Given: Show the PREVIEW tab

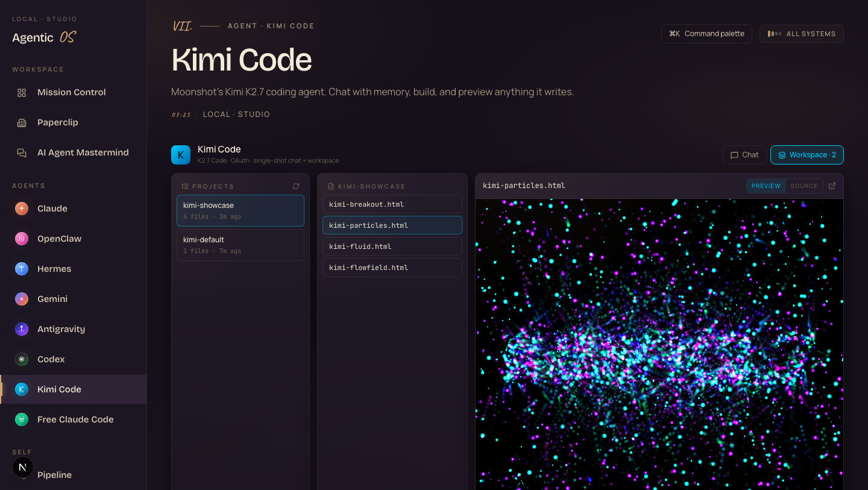Looking at the screenshot, I should [766, 186].
